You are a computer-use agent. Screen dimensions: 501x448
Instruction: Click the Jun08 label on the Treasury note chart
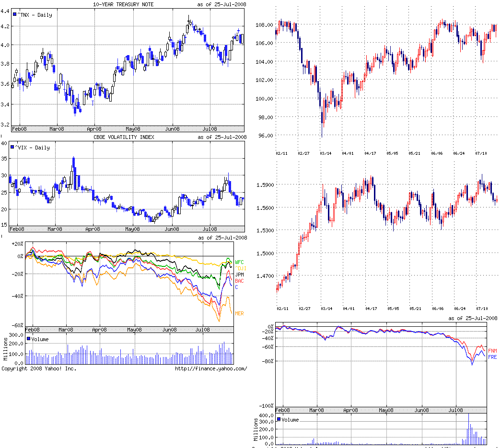[172, 128]
